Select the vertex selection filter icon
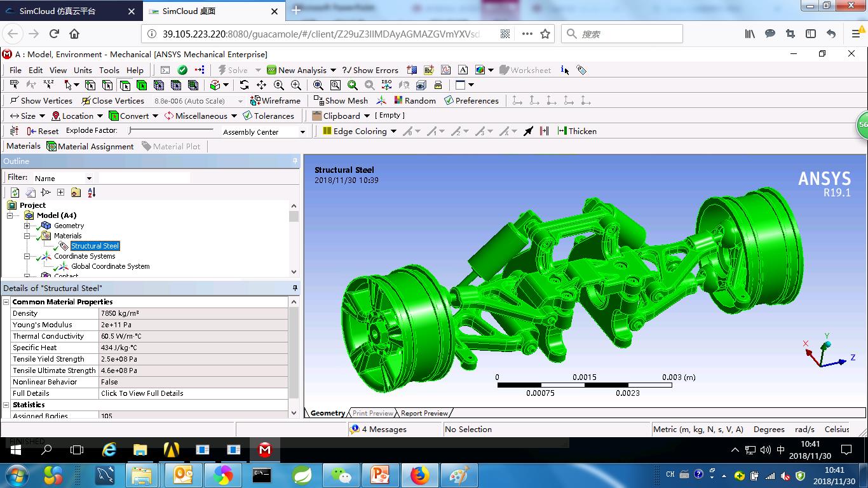 point(90,85)
